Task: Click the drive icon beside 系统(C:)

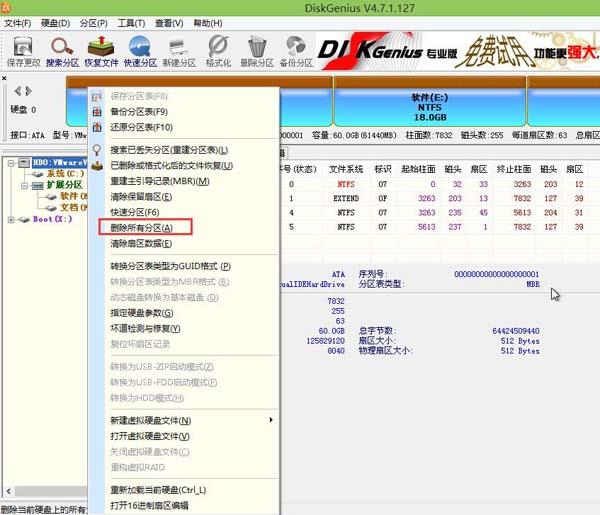Action: tap(38, 174)
